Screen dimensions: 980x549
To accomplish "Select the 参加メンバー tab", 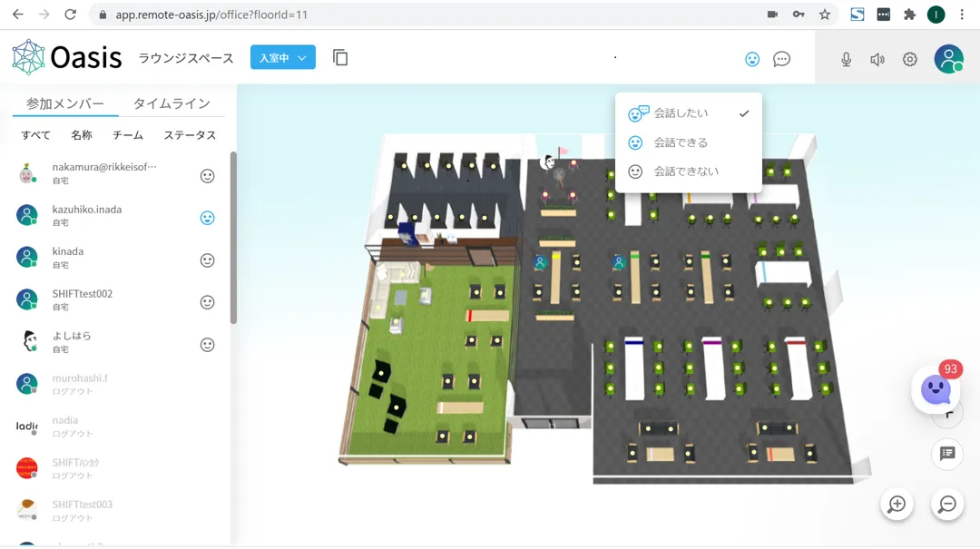I will tap(65, 103).
